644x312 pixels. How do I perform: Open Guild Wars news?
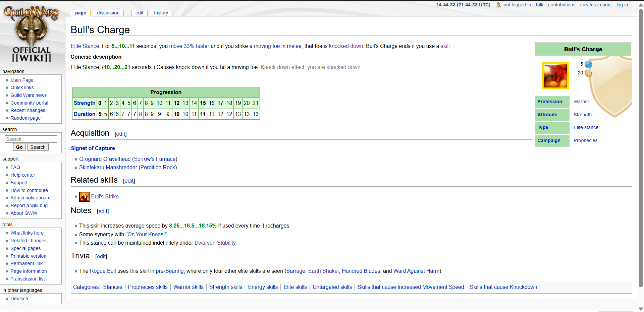coord(29,95)
